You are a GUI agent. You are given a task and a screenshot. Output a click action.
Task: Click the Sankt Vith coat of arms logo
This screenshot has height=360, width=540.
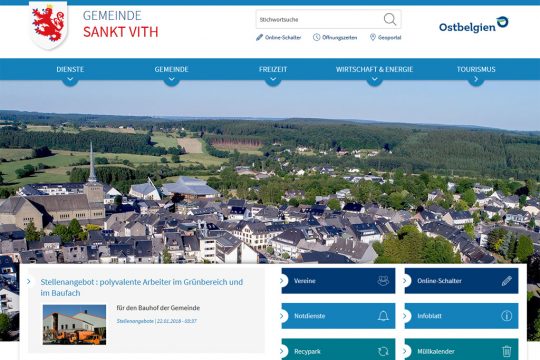pyautogui.click(x=48, y=25)
